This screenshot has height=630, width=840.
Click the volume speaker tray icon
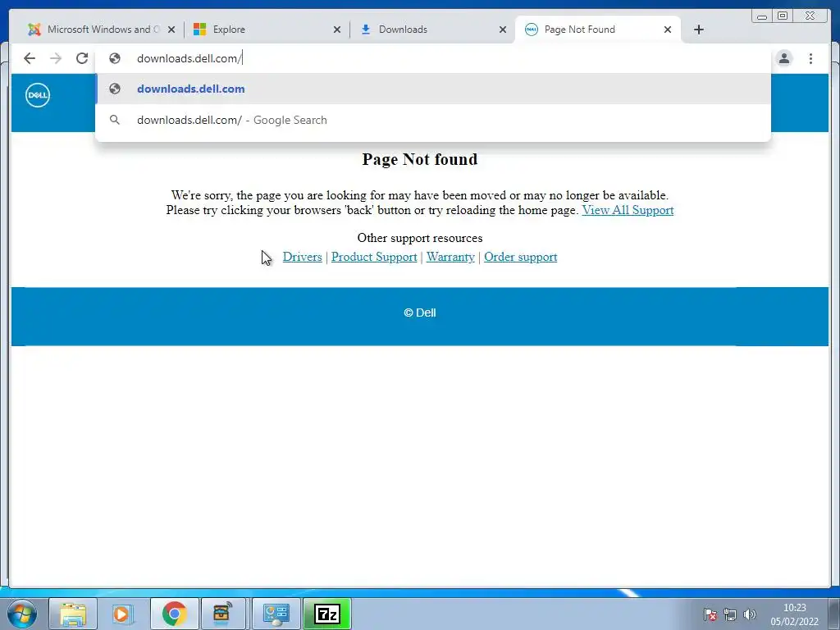750,614
